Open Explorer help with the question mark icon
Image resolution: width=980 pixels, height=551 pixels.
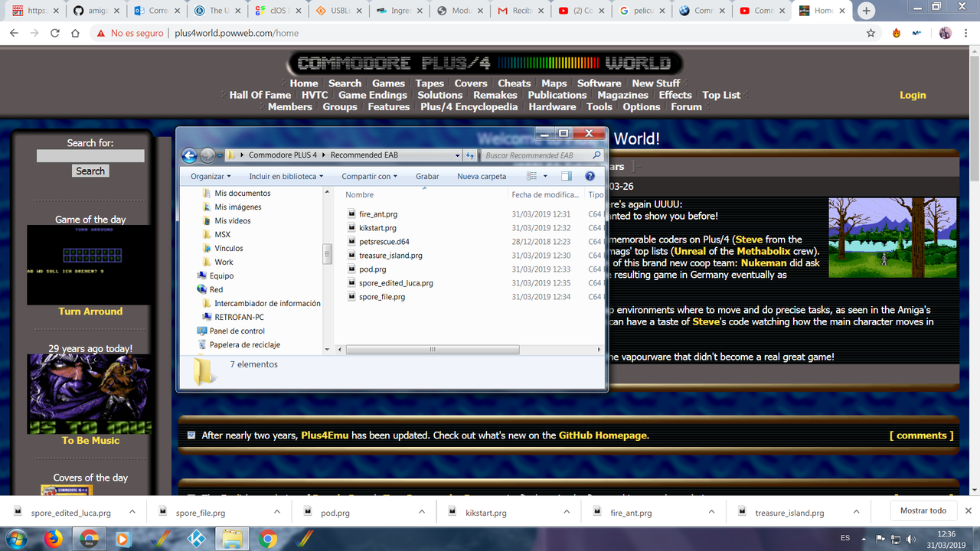[x=590, y=176]
